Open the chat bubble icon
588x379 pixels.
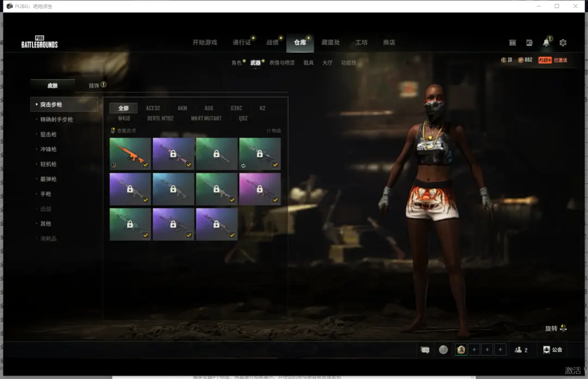(425, 350)
